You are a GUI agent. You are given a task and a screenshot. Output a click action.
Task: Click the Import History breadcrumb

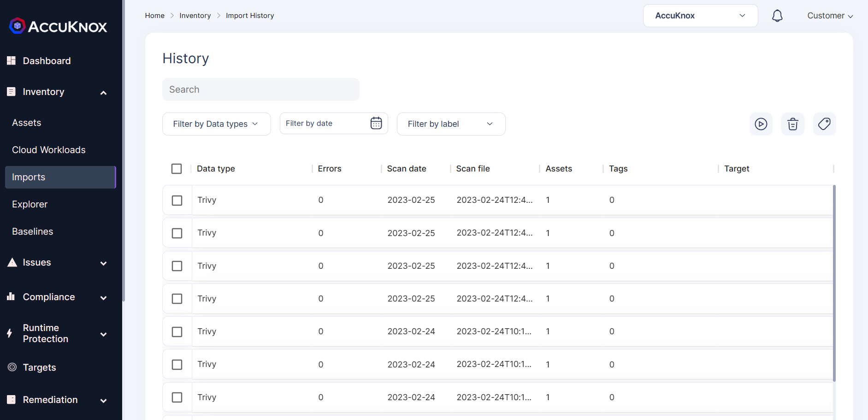250,16
